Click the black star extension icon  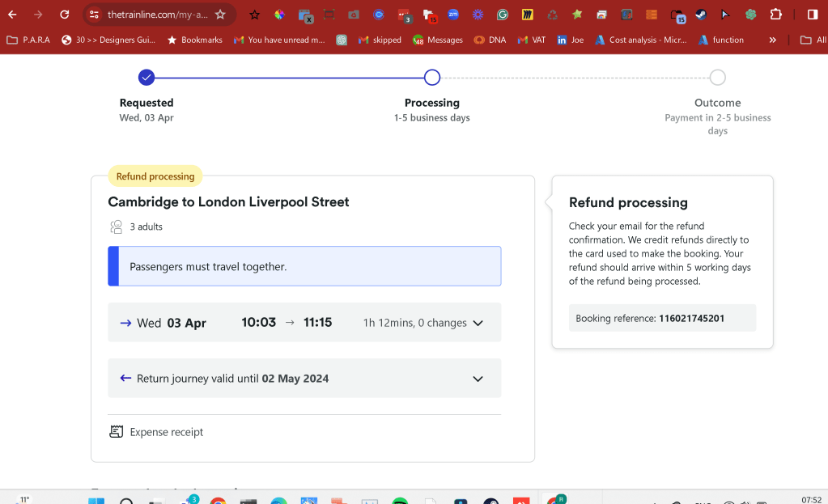pos(254,15)
